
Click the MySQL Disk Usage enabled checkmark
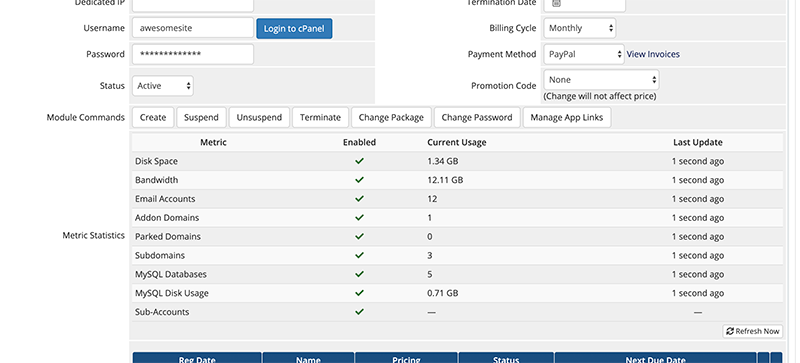coord(359,293)
